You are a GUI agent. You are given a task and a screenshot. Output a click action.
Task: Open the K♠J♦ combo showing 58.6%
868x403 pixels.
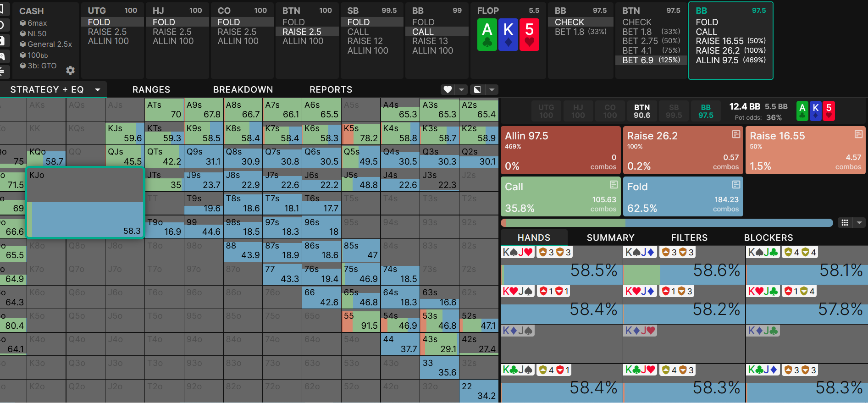point(684,265)
